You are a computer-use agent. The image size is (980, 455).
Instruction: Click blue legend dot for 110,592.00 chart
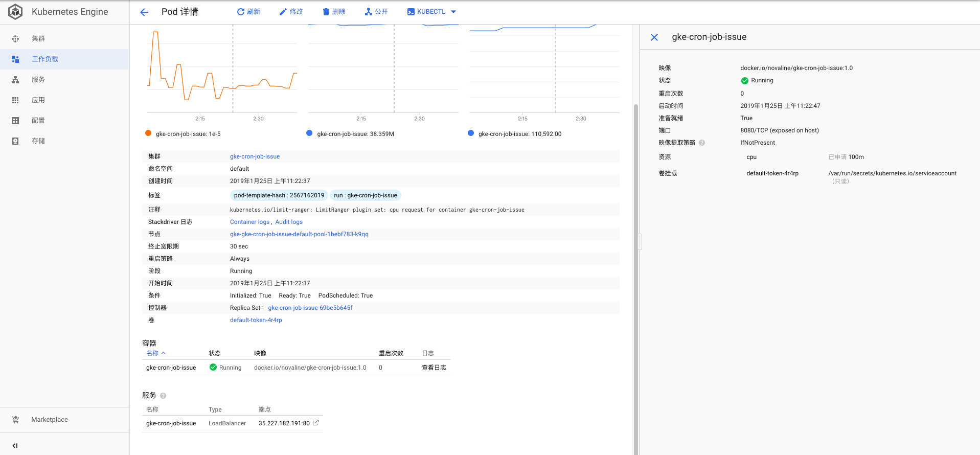471,133
